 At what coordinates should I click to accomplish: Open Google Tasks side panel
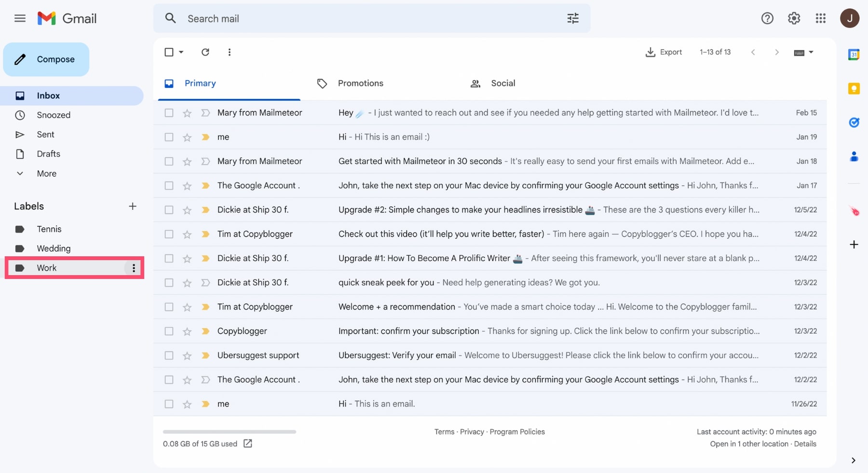coord(854,123)
